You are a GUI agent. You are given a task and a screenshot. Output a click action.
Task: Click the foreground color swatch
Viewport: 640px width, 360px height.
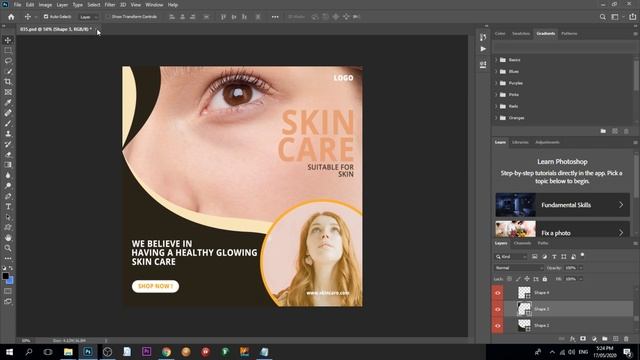pos(5,276)
